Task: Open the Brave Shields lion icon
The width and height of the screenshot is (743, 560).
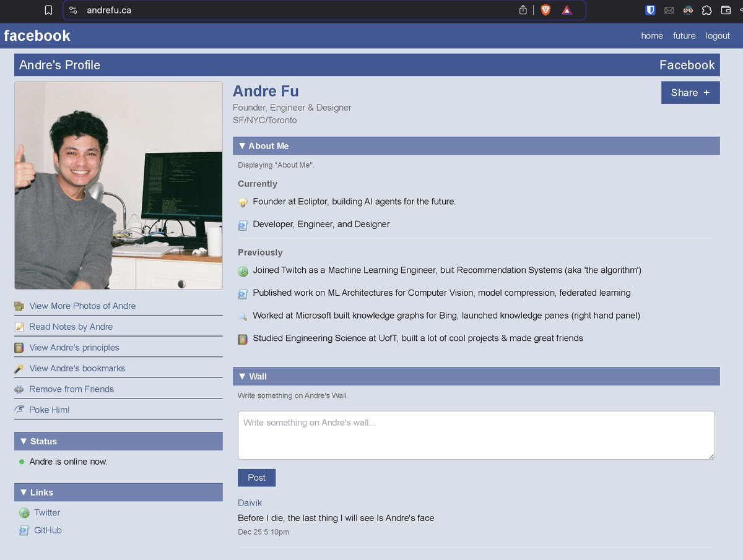Action: point(545,10)
